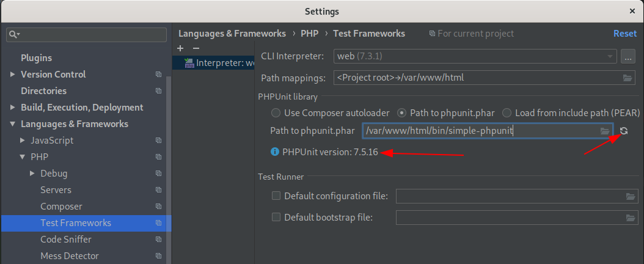The height and width of the screenshot is (264, 644).
Task: Enable Default configuration file checkbox
Action: [276, 196]
